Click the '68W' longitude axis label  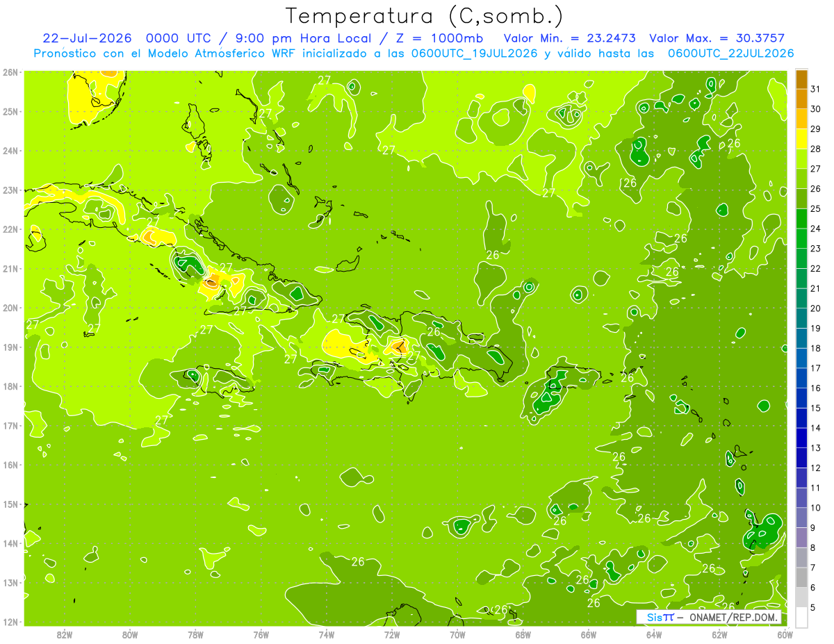point(523,635)
